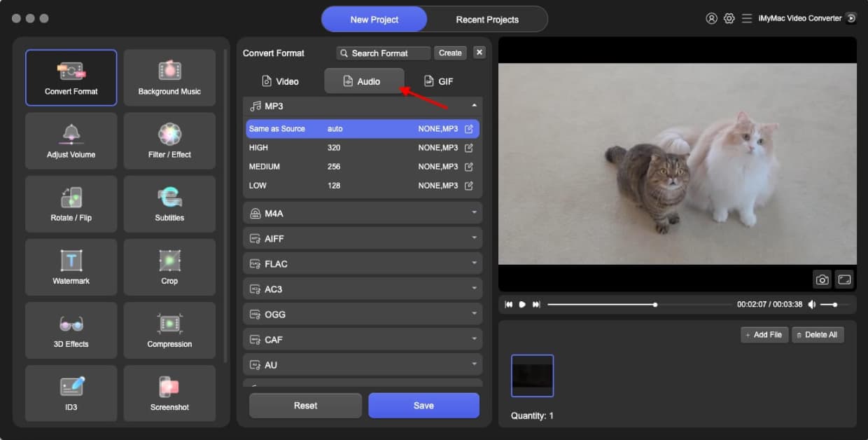Click the Delete All button

point(818,335)
